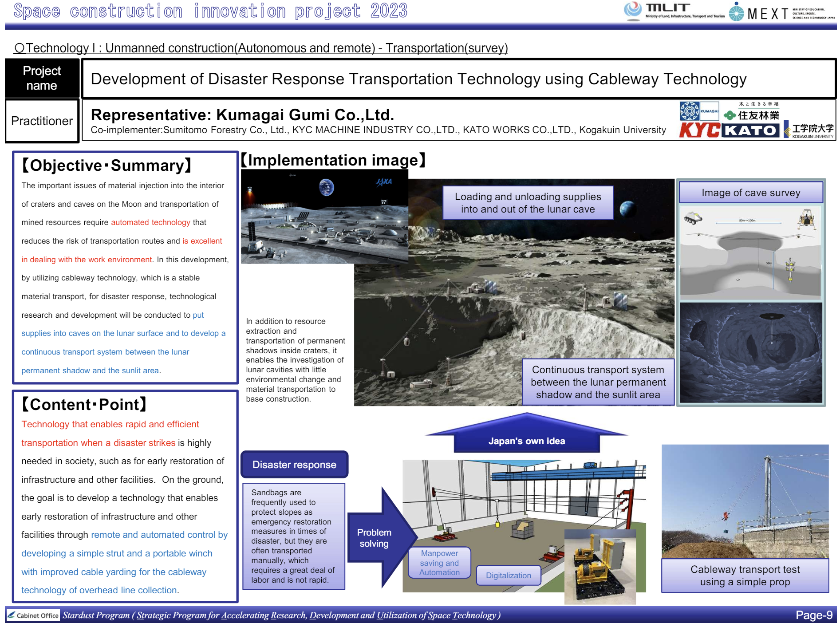Select the Kogakuin University logo
The width and height of the screenshot is (840, 627).
point(809,130)
